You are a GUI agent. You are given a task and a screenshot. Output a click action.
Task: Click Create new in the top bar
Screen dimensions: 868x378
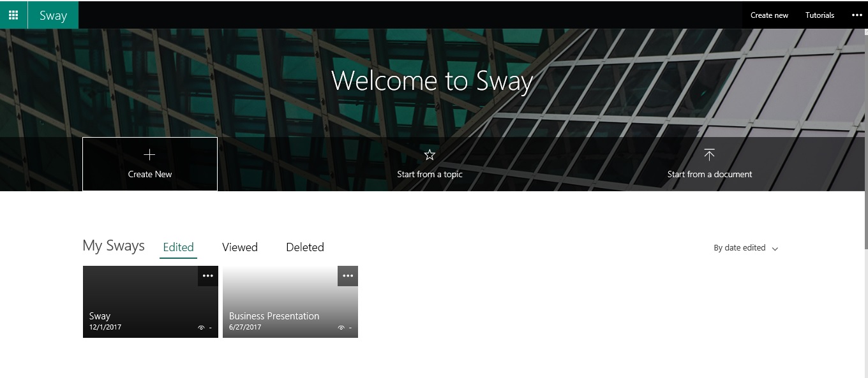coord(769,15)
